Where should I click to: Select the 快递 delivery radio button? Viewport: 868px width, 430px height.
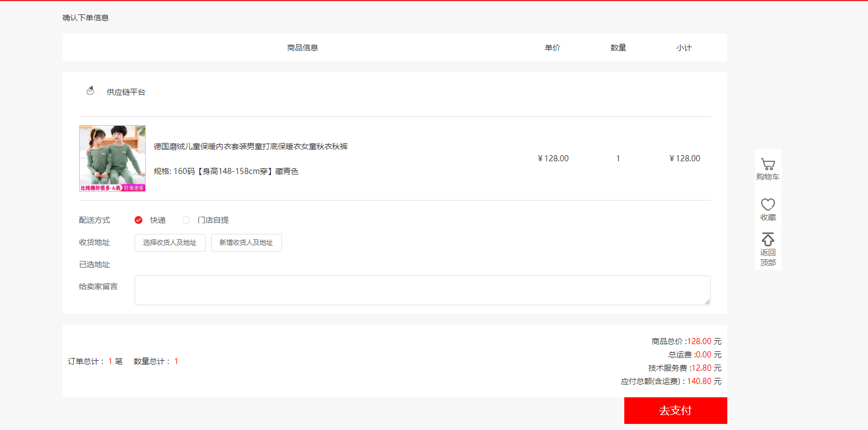(x=138, y=220)
